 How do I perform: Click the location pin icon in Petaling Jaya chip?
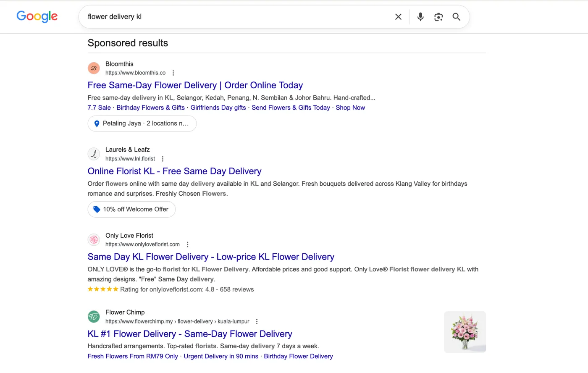click(97, 123)
